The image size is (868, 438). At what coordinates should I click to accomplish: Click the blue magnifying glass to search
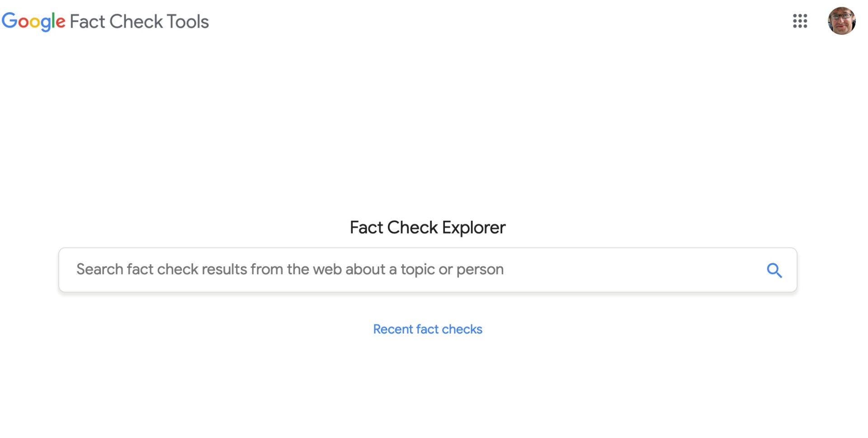[774, 270]
